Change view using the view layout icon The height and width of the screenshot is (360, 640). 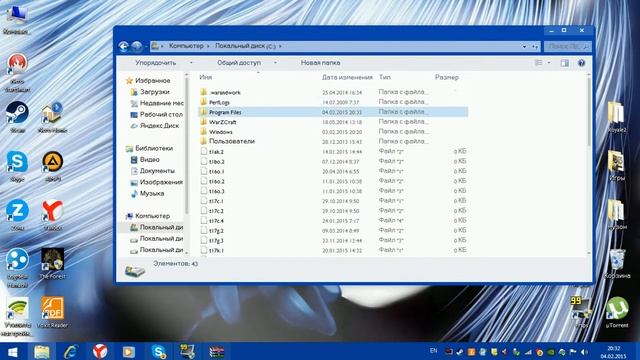(538, 63)
